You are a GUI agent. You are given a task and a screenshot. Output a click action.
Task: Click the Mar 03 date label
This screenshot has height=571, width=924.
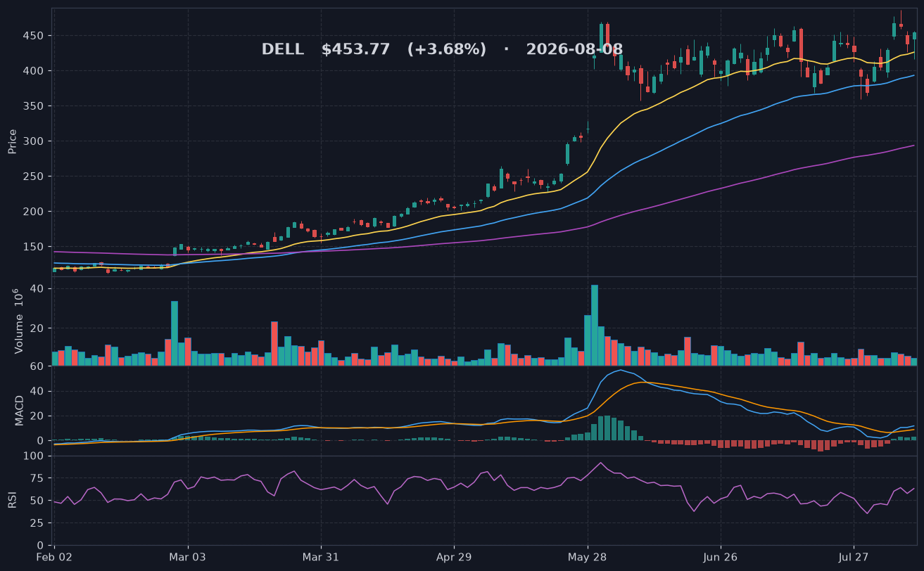188,558
